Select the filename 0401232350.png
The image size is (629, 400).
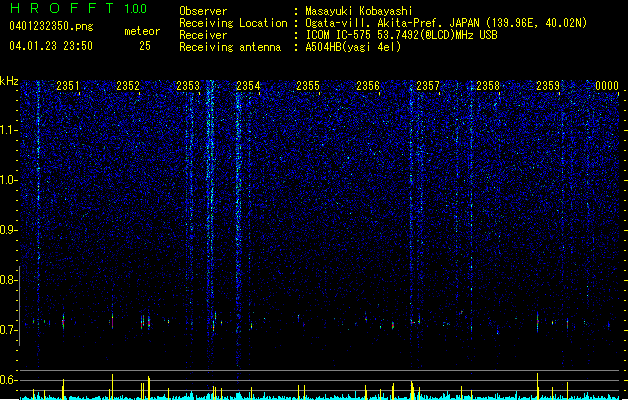coord(51,27)
